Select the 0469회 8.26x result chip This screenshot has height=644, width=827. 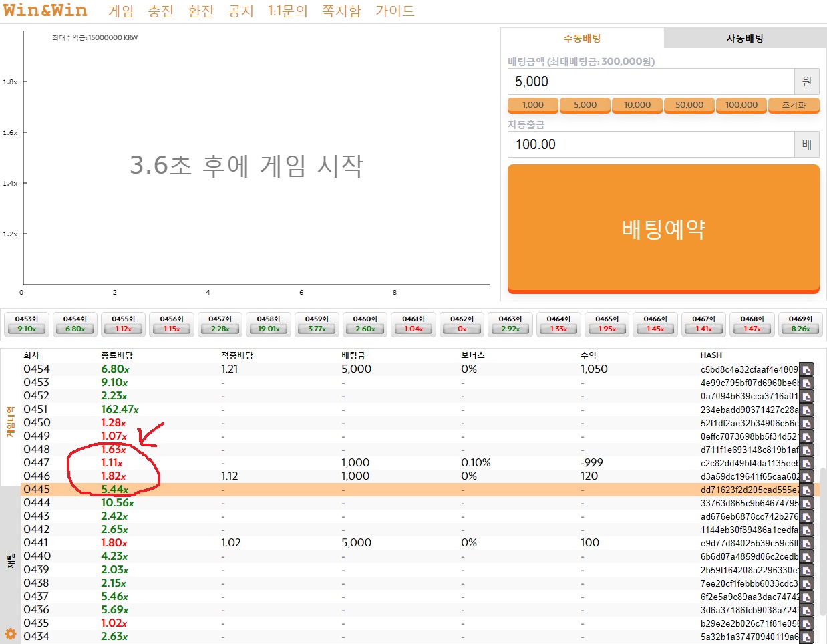(800, 324)
